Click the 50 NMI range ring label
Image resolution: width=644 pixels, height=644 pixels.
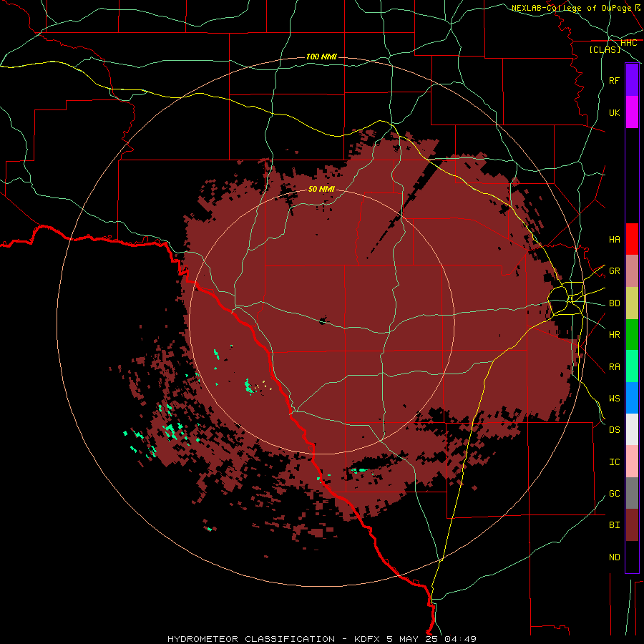[x=321, y=189]
